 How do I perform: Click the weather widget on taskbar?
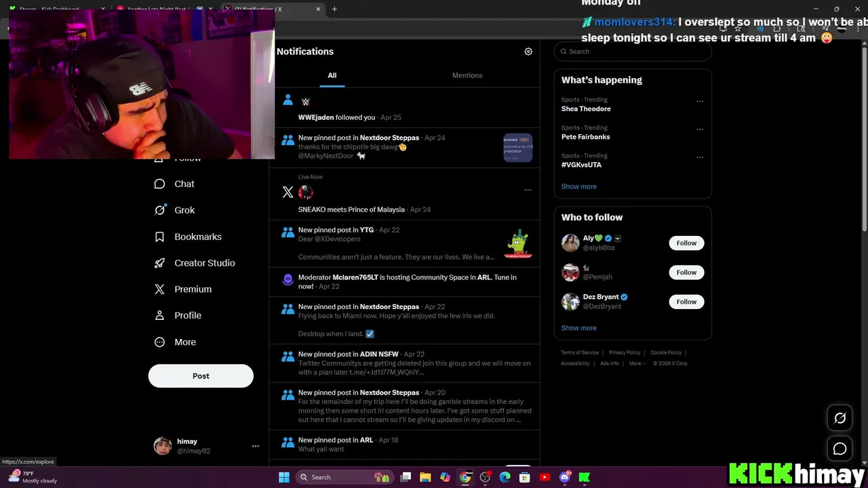click(33, 477)
